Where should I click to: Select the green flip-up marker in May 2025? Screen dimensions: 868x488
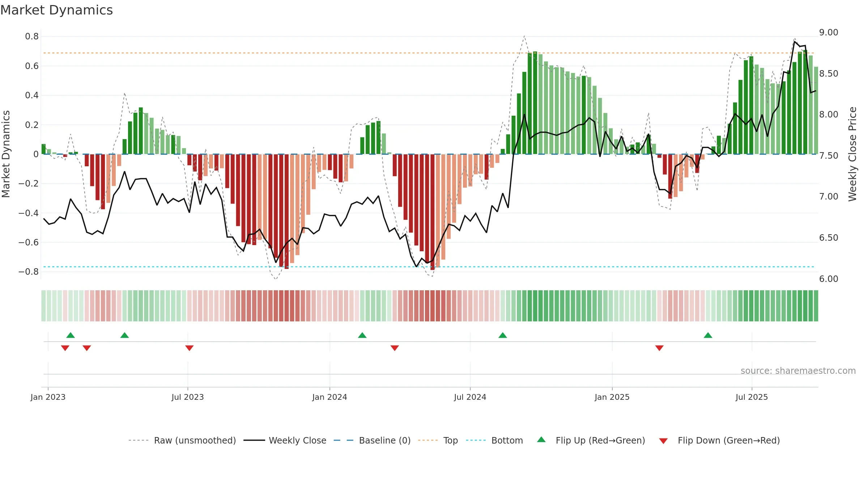click(x=708, y=335)
